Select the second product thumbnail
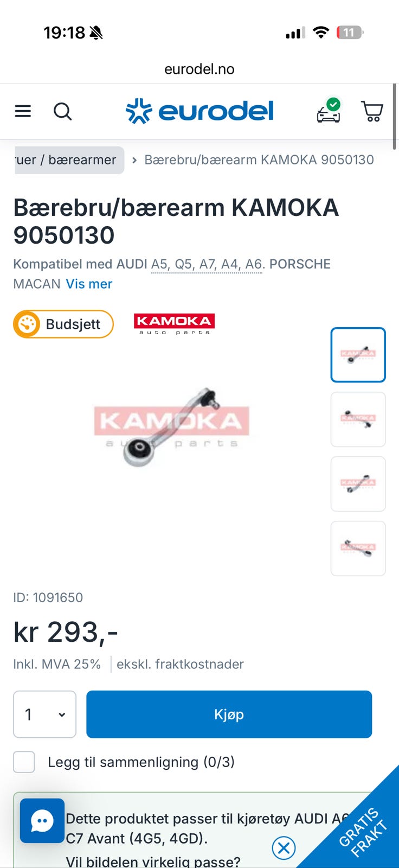399x868 pixels. [x=358, y=419]
